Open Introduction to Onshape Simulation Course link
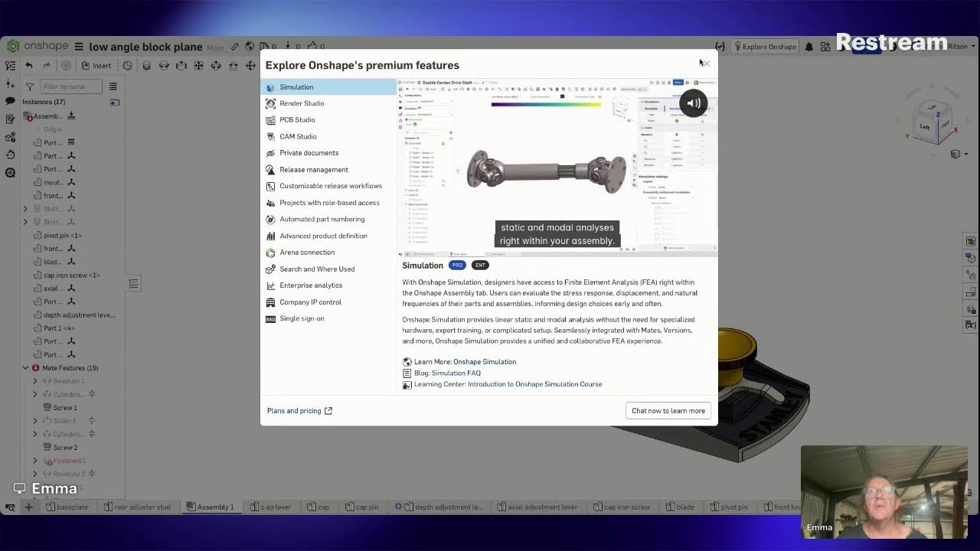980x551 pixels. coord(534,384)
